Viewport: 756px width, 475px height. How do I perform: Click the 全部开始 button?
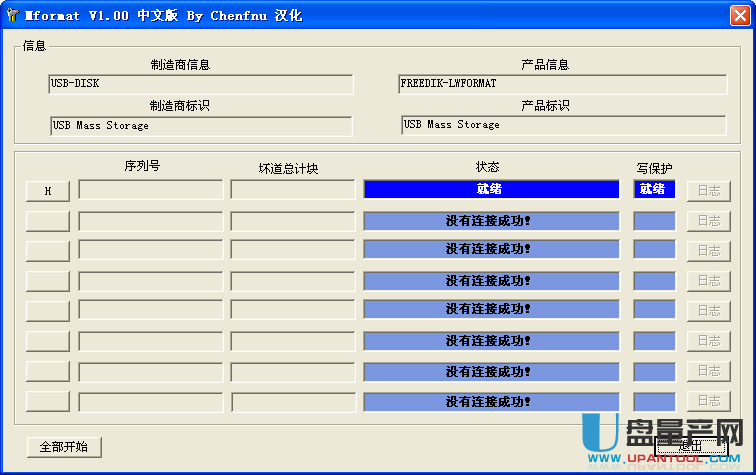pos(64,447)
